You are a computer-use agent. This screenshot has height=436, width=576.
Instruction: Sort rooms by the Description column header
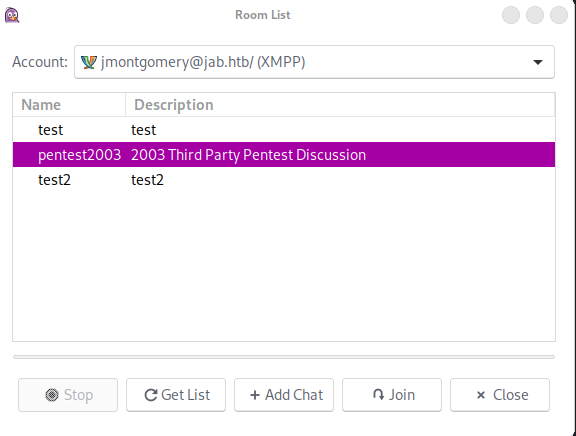click(340, 105)
